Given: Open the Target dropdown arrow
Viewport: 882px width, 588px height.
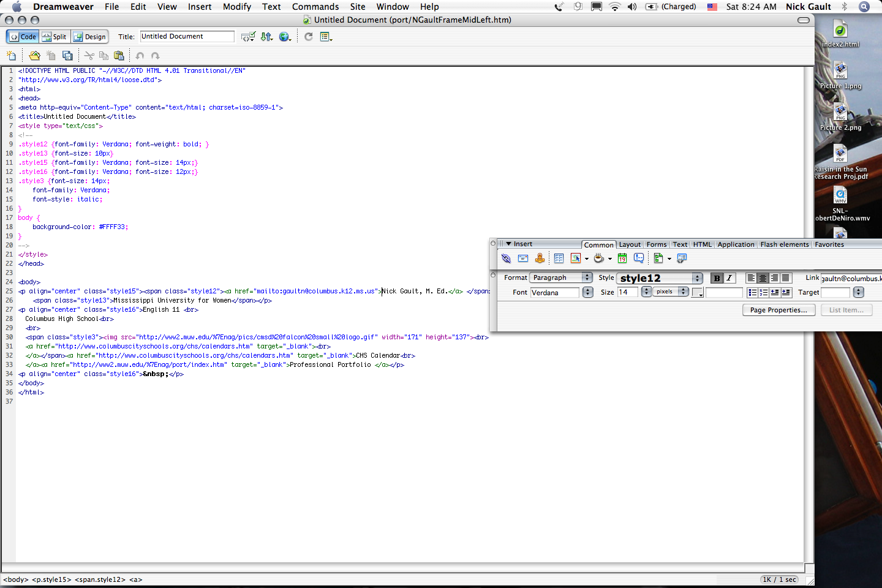Looking at the screenshot, I should coord(859,292).
